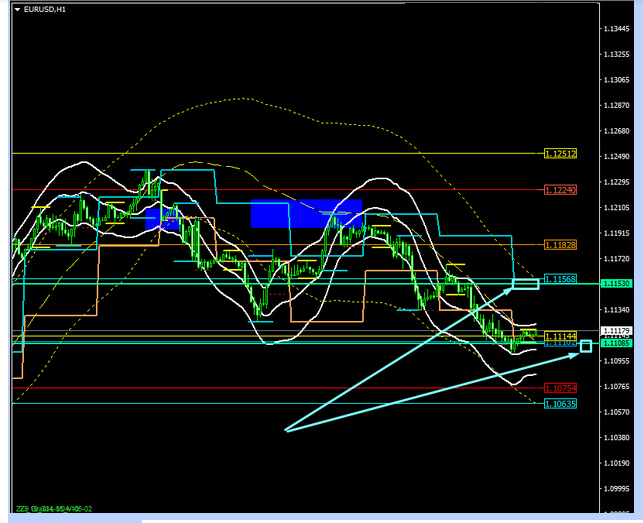Image resolution: width=643 pixels, height=523 pixels.
Task: Click the teal 1.11530 axis price tag
Action: [617, 284]
